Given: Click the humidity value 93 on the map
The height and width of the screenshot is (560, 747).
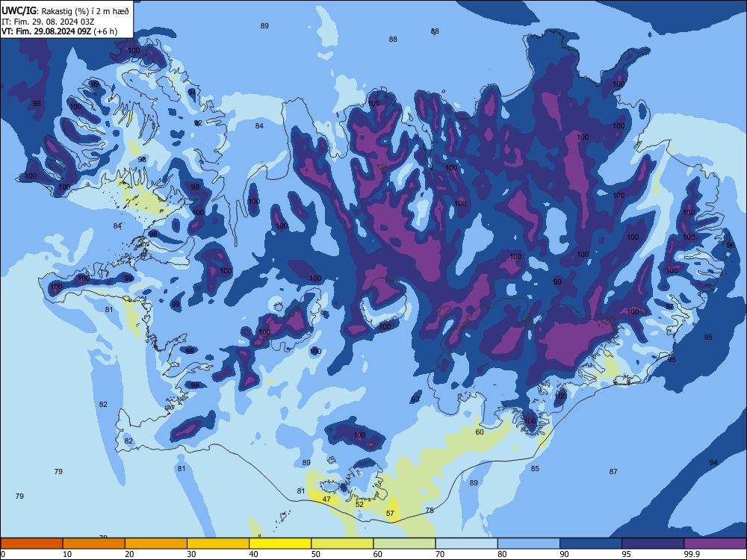Looking at the screenshot, I should 416,399.
